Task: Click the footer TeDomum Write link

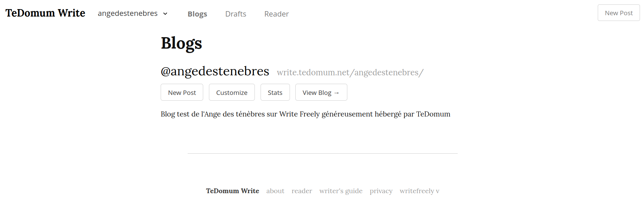Action: pyautogui.click(x=233, y=191)
